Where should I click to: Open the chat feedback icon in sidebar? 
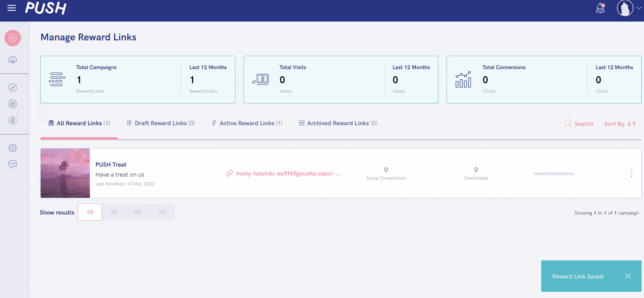pyautogui.click(x=13, y=165)
